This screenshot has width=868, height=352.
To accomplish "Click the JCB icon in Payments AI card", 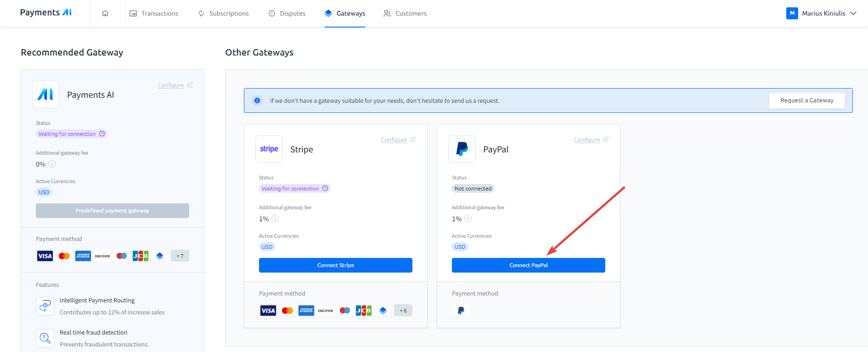I will coord(141,256).
